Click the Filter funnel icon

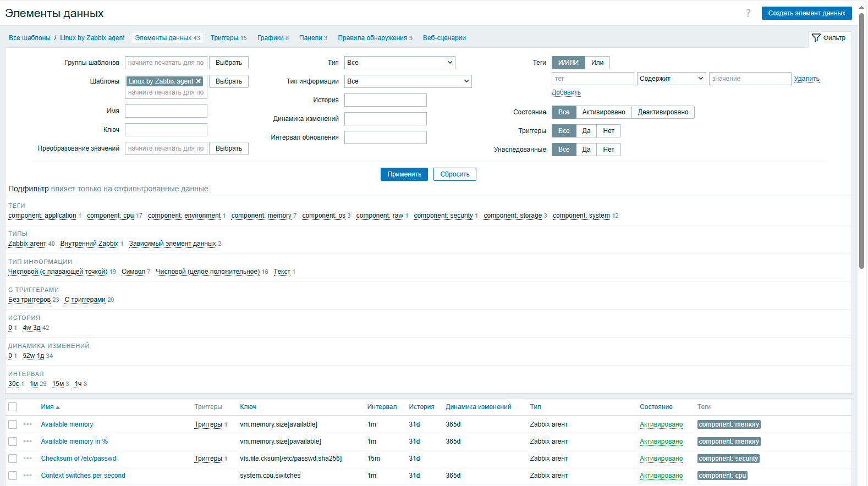tap(816, 38)
